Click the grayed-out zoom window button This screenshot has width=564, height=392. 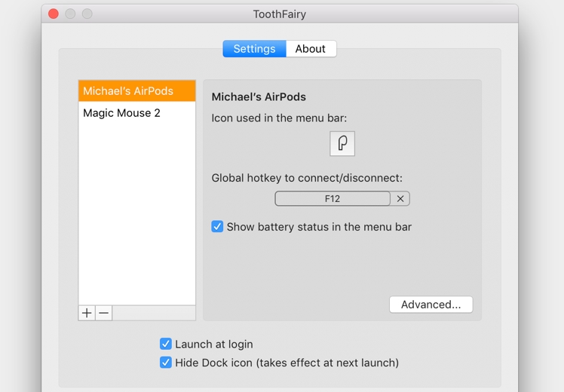[87, 14]
